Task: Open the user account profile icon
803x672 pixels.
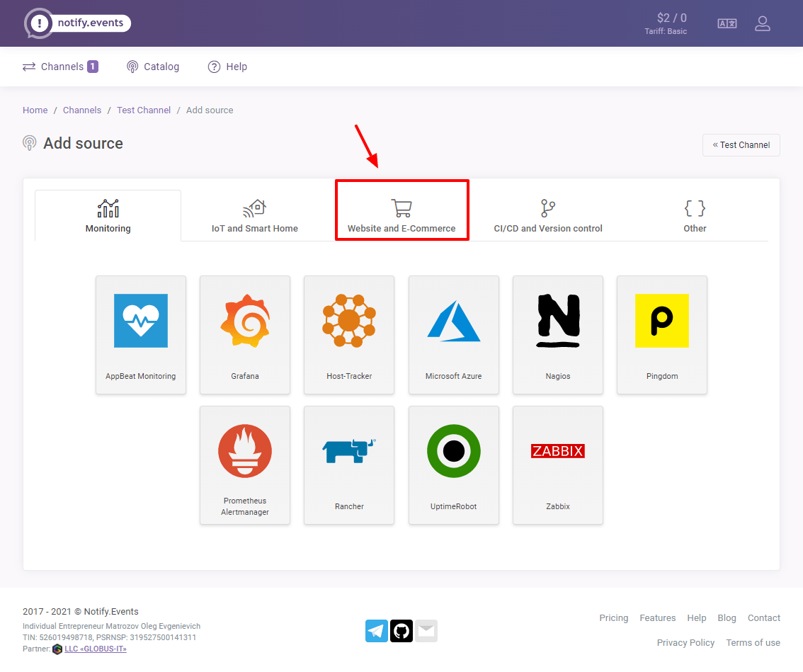Action: pos(762,23)
